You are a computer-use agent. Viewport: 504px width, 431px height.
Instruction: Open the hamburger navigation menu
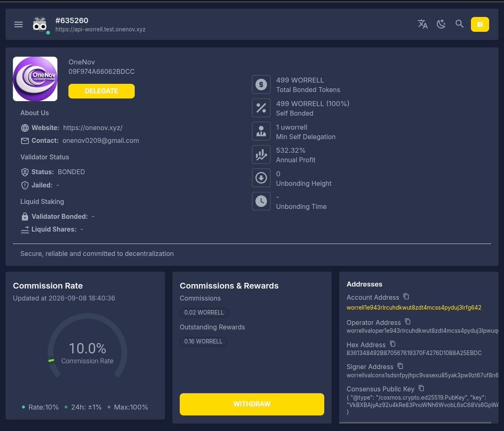point(18,24)
